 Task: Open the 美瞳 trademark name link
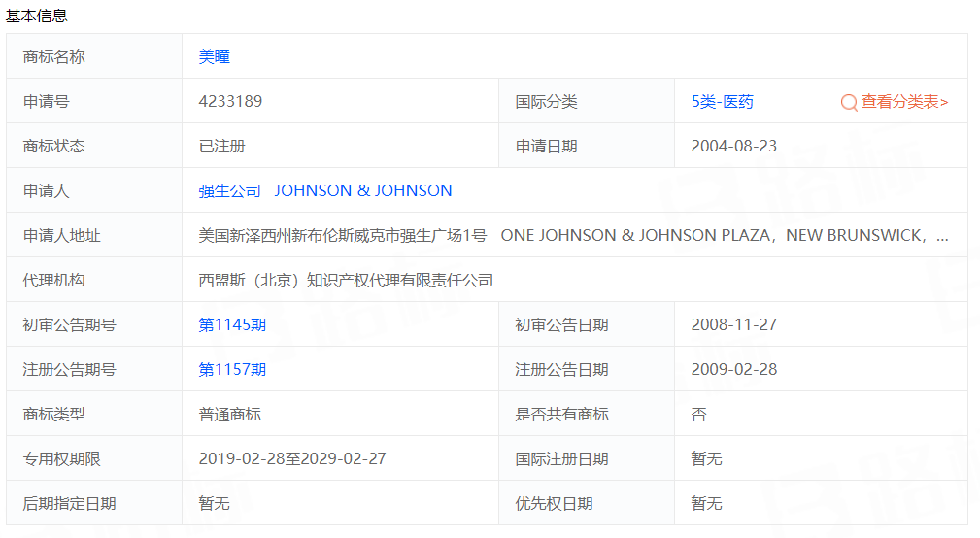[x=215, y=57]
